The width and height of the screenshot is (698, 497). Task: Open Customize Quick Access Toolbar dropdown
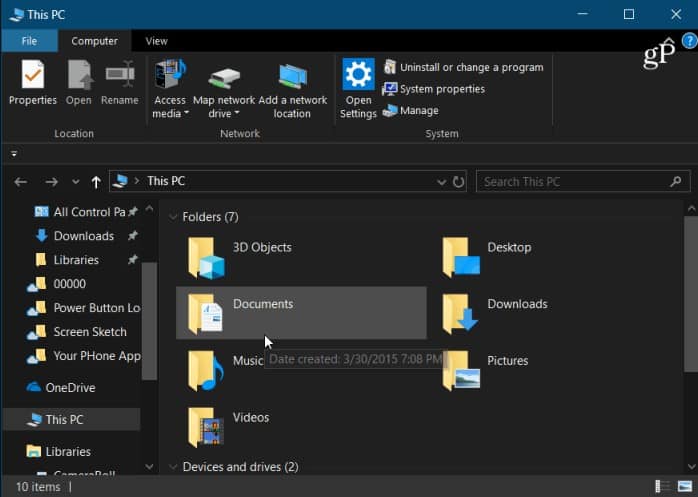pyautogui.click(x=14, y=154)
